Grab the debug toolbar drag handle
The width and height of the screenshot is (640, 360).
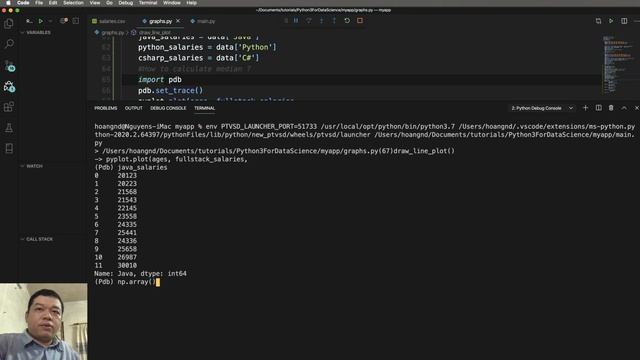pyautogui.click(x=286, y=20)
